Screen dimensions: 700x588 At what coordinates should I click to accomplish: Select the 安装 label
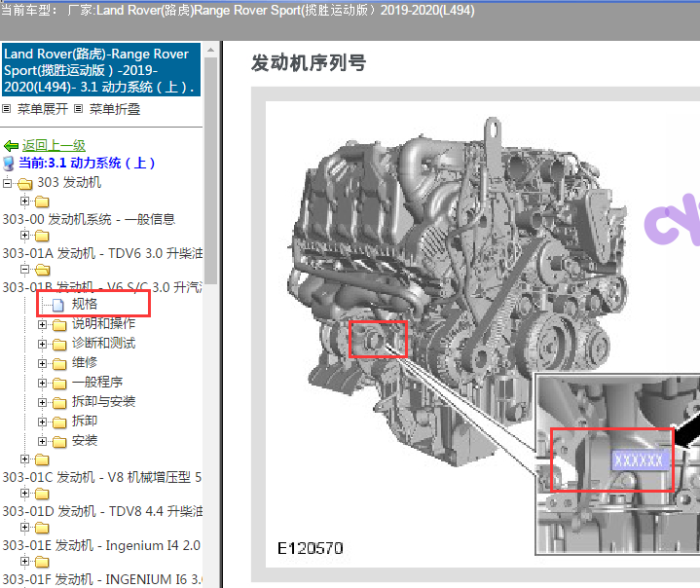click(x=85, y=441)
